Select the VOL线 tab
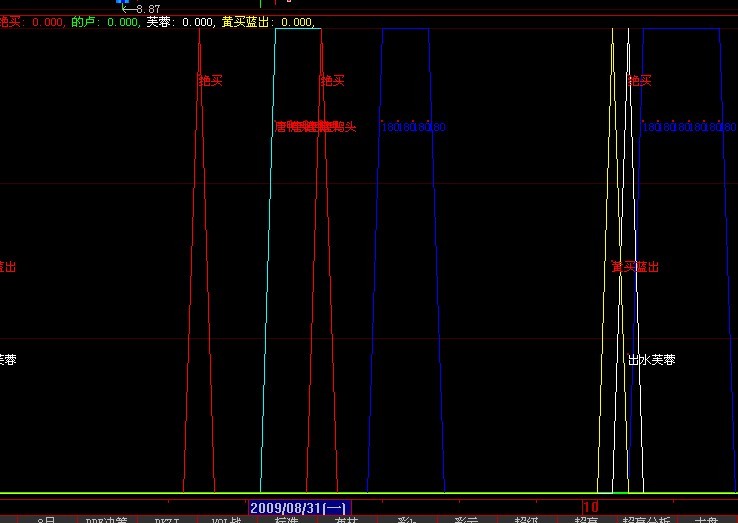 point(227,520)
